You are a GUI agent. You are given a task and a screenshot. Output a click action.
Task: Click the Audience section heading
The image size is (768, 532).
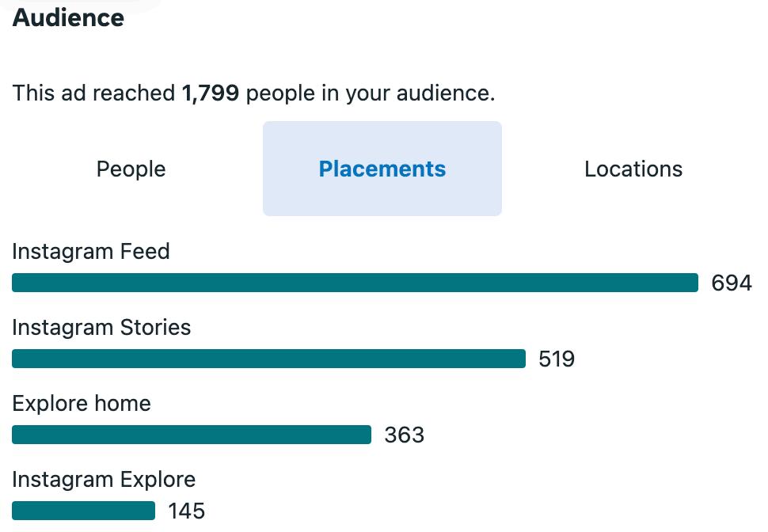(x=69, y=17)
